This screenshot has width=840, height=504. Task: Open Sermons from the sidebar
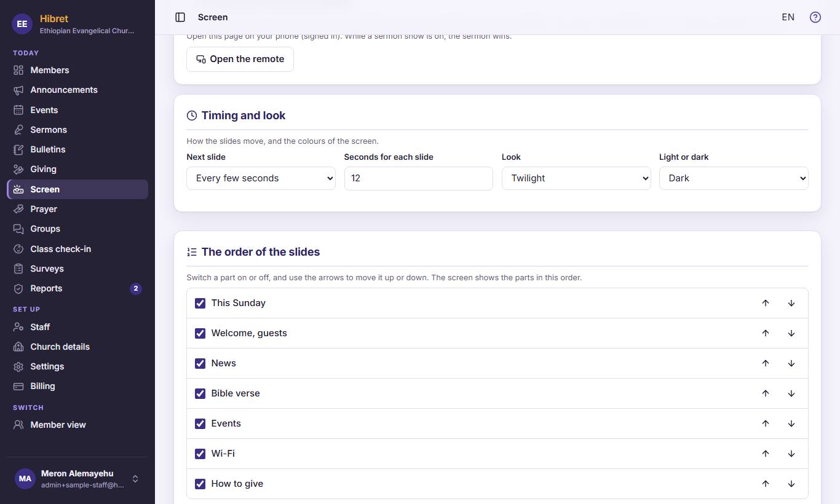77,130
